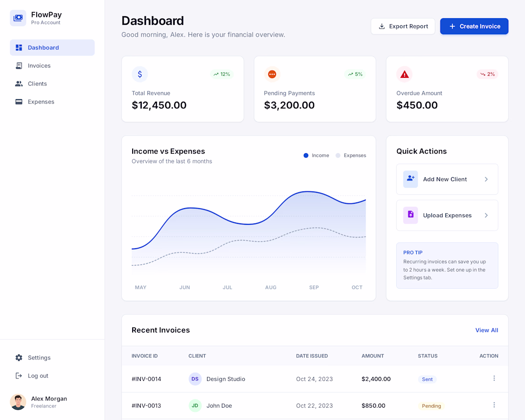
Task: Open the Dashboard sidebar item
Action: point(52,48)
